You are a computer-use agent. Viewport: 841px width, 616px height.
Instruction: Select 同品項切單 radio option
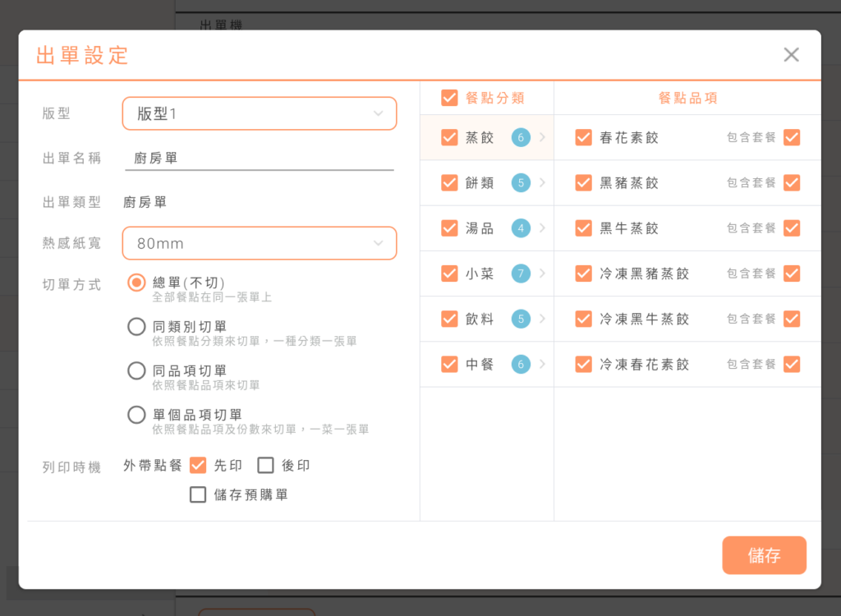pos(136,371)
